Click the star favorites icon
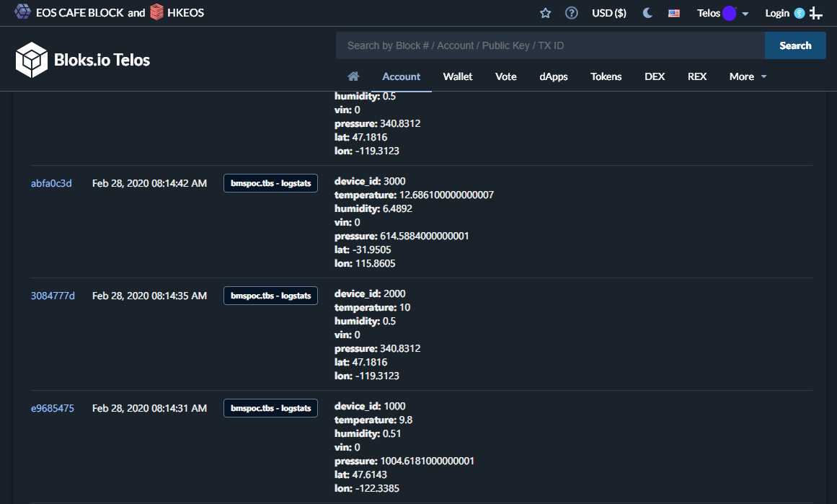 click(545, 13)
